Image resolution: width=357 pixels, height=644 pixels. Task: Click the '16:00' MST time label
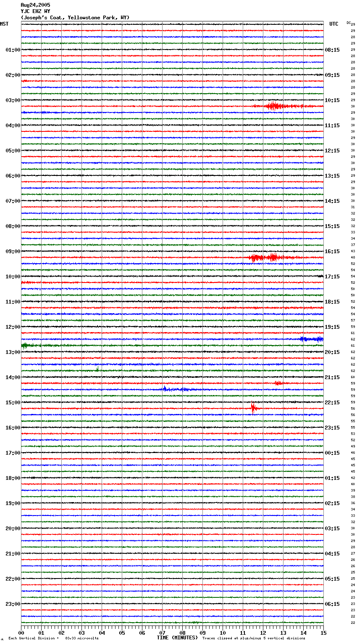pos(13,428)
